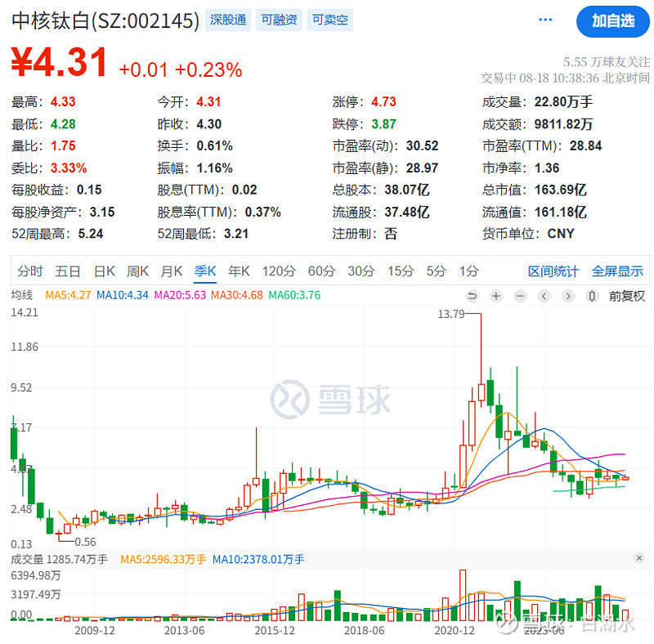Switch to 1分 chart tab
This screenshot has height=644, width=654.
(x=468, y=271)
